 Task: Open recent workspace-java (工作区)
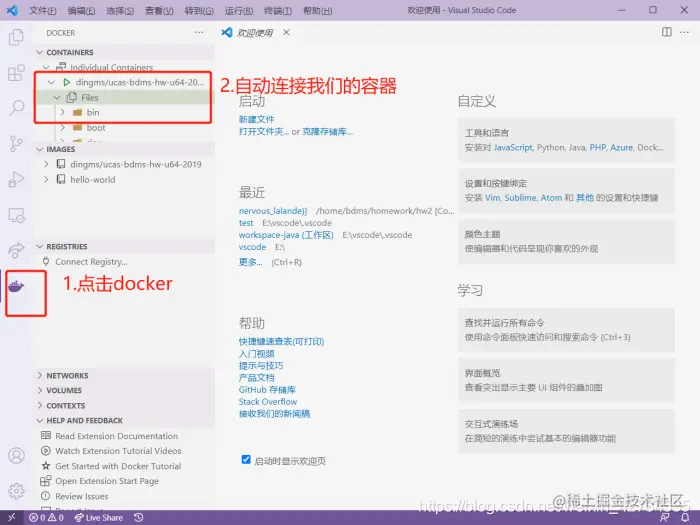click(286, 235)
